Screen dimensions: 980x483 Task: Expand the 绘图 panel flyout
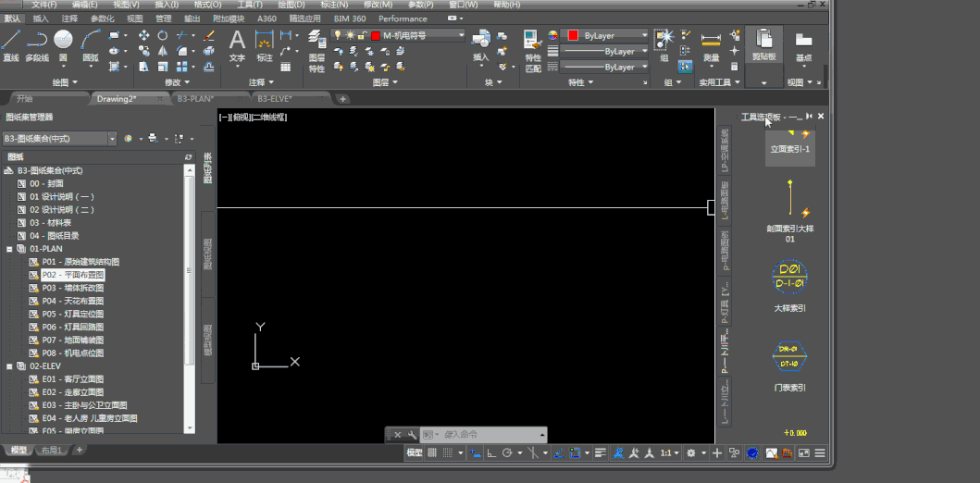66,82
